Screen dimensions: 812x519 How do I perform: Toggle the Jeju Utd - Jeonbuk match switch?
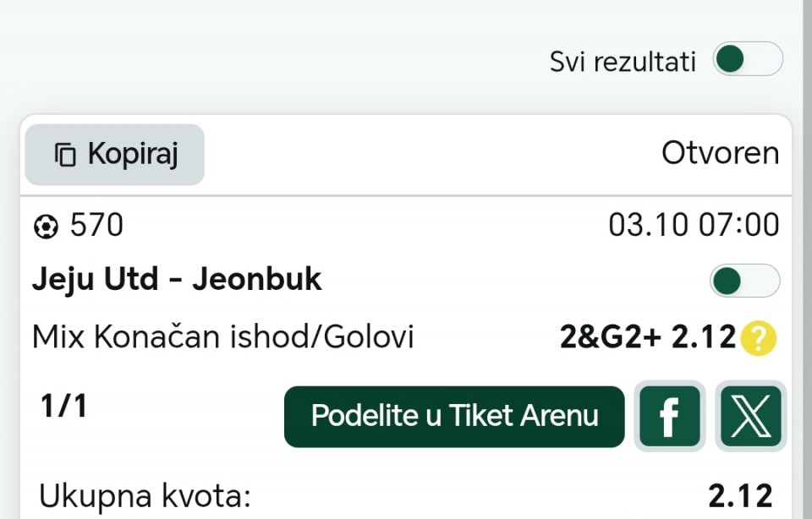click(x=744, y=281)
